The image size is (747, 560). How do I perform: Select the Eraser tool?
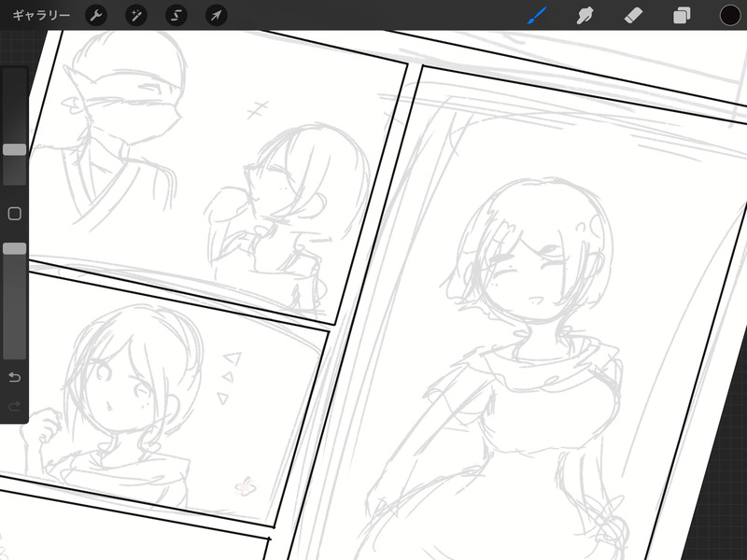click(634, 15)
